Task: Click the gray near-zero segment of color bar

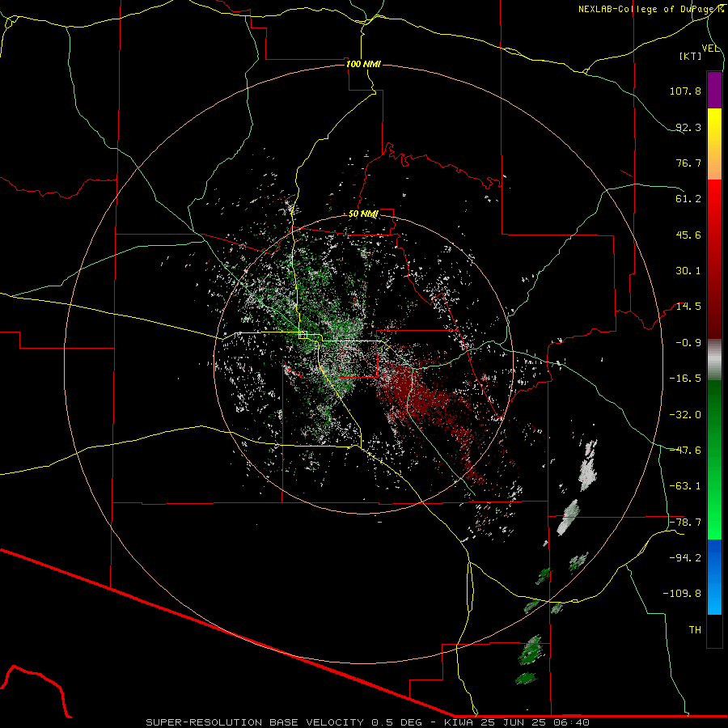Action: [x=714, y=360]
